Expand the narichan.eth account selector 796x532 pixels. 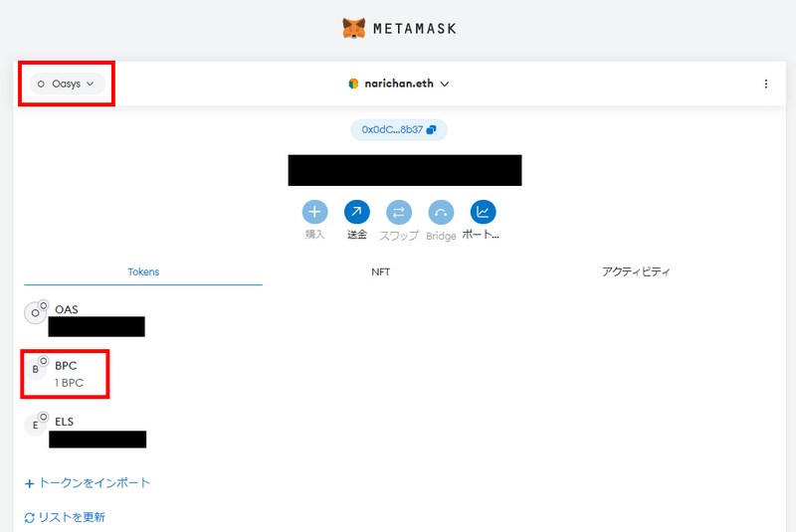tap(399, 85)
